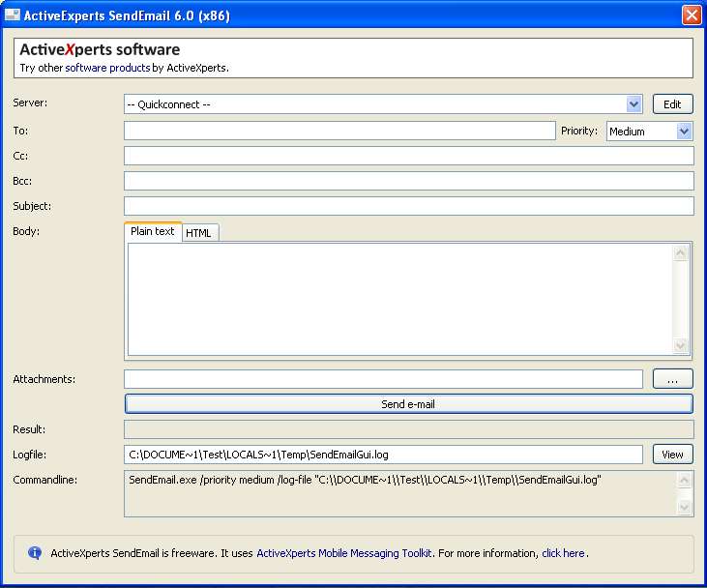Click commandline scrollbar up arrow
Screen dimensions: 707x588
684,481
